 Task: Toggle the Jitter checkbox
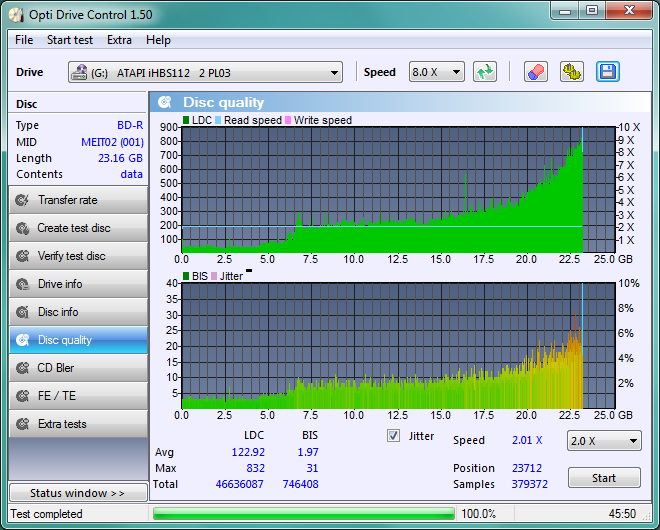click(x=393, y=436)
